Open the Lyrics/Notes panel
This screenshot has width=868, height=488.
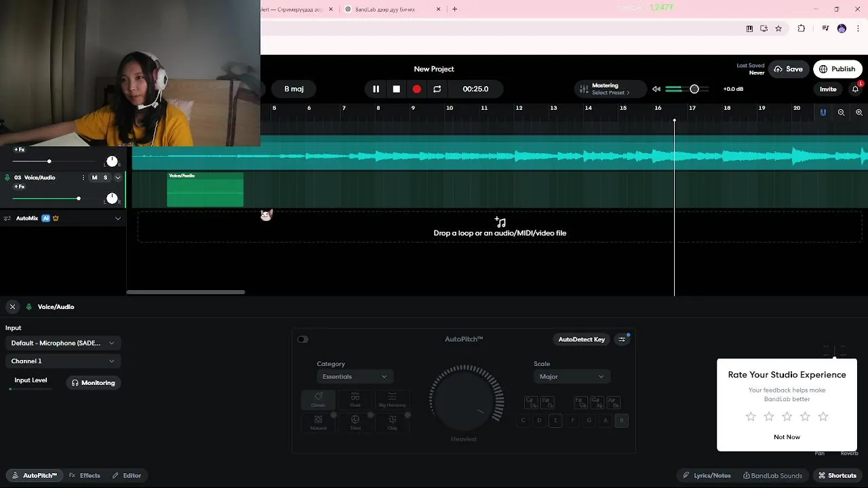point(707,476)
